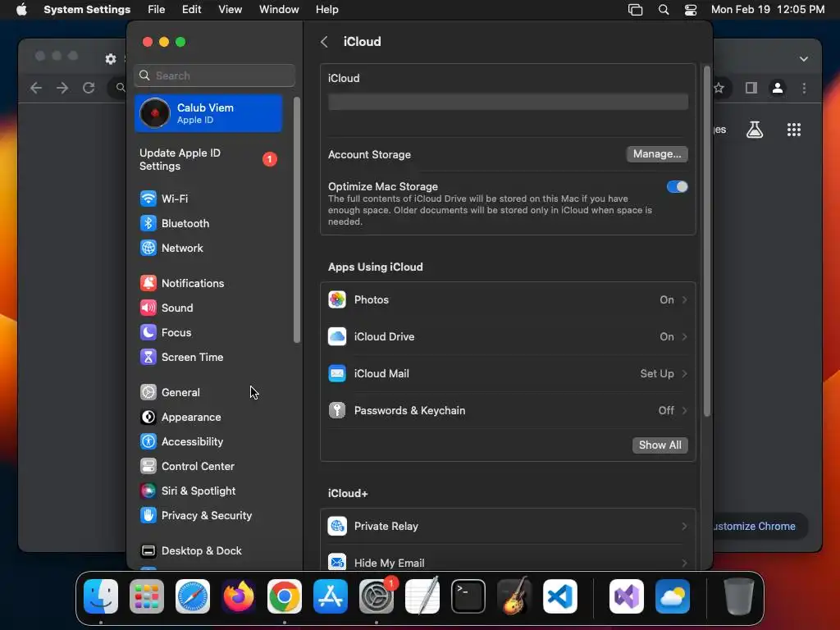Open Chrome three-dot menu
This screenshot has width=840, height=630.
(x=804, y=88)
